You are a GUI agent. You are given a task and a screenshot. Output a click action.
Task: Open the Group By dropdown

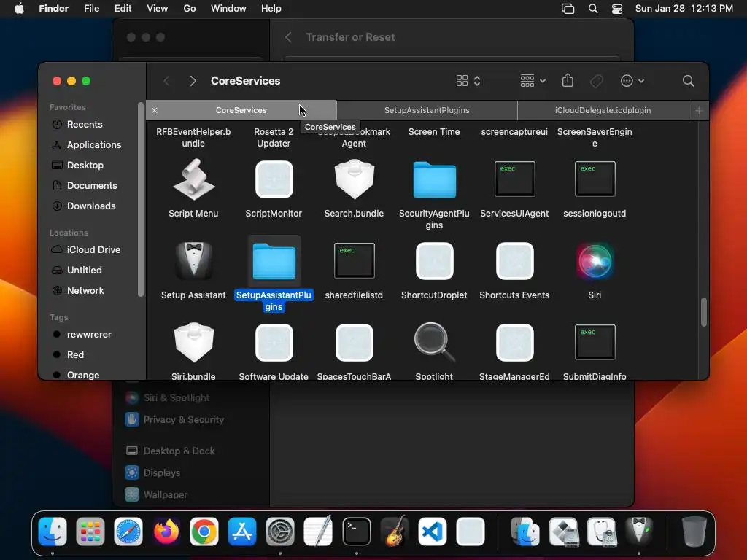click(533, 81)
